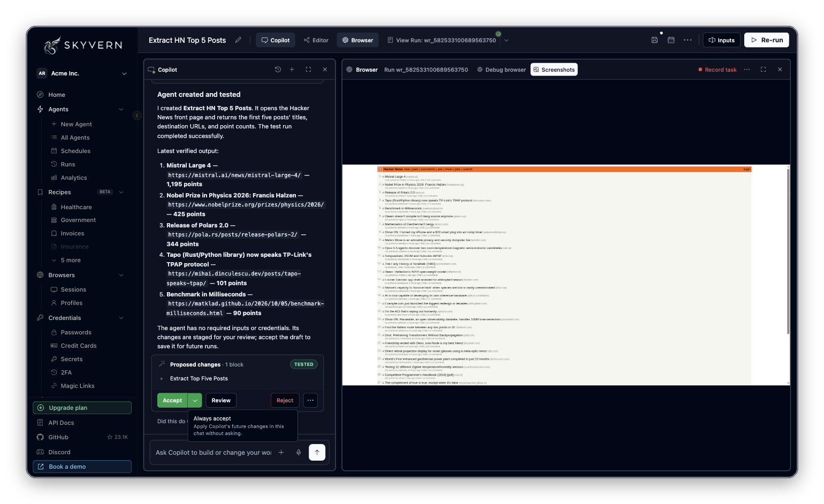
Task: Close the Copilot panel
Action: pos(325,70)
